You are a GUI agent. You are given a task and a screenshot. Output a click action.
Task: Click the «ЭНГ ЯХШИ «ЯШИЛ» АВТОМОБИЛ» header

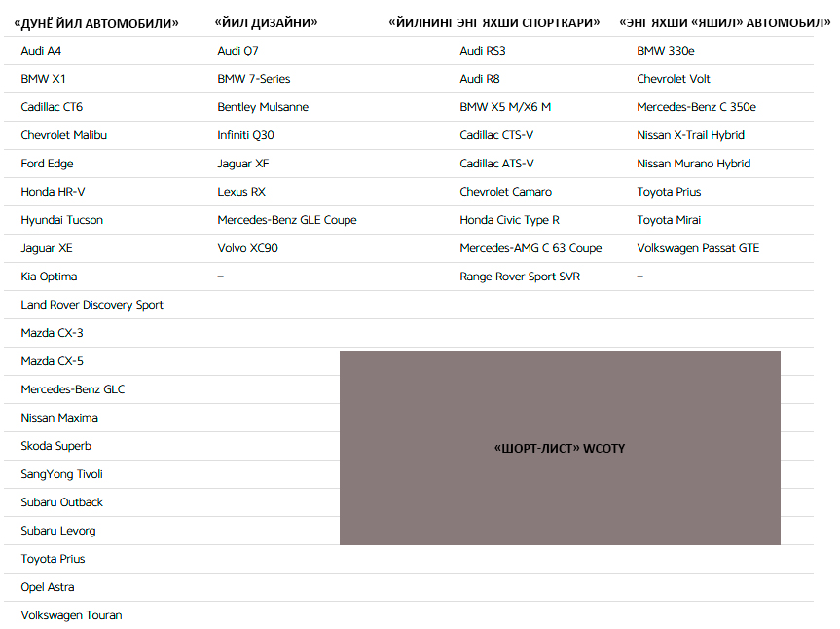[x=725, y=23]
